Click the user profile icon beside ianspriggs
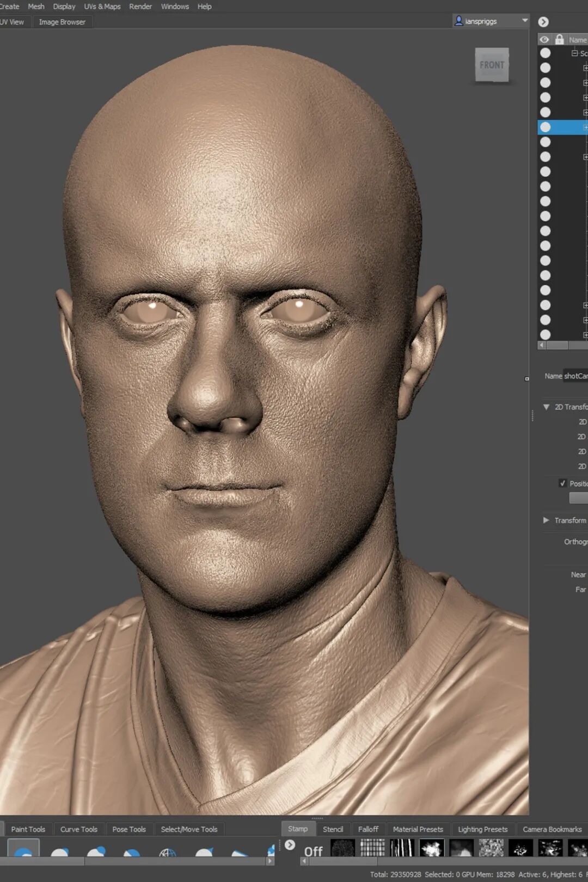This screenshot has height=882, width=588. tap(458, 21)
